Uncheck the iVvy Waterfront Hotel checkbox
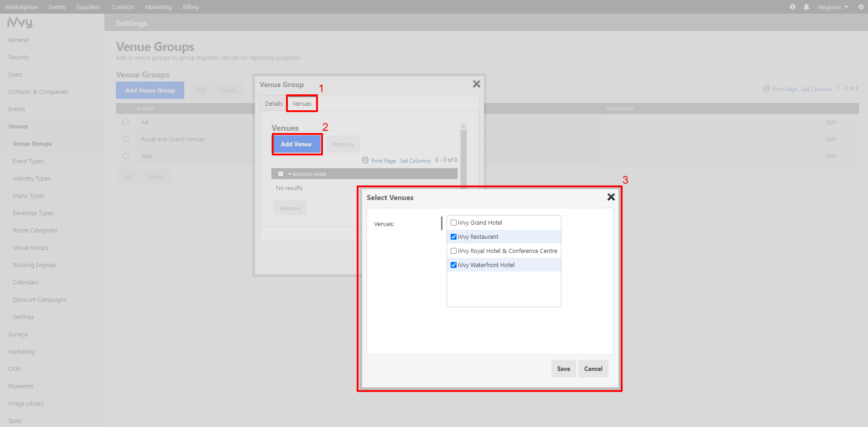Screen dimensions: 868x427 tap(453, 265)
